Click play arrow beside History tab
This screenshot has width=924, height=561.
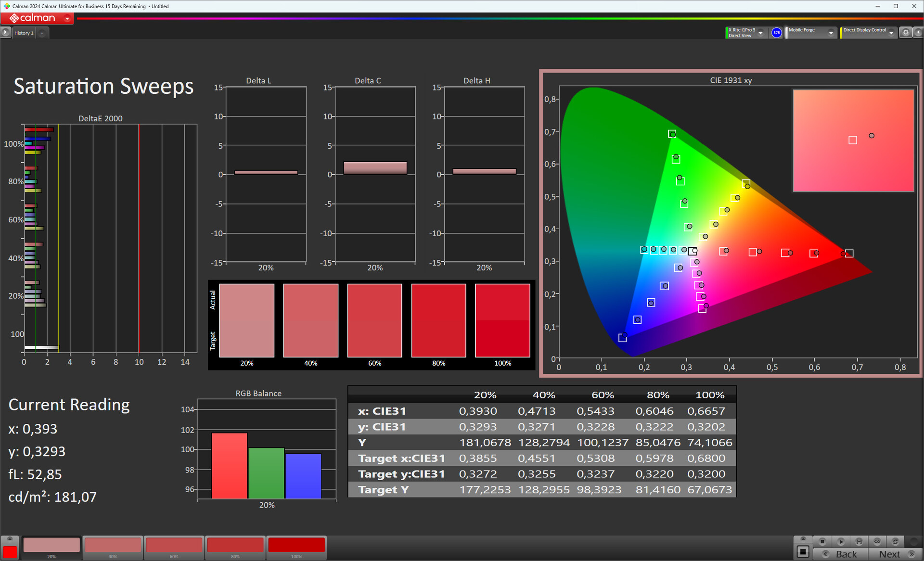[x=5, y=32]
